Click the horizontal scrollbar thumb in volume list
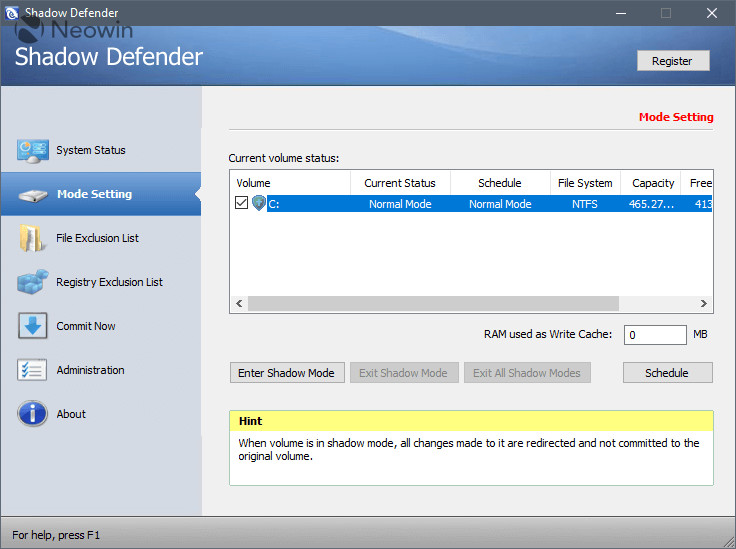This screenshot has height=549, width=736. pos(433,303)
